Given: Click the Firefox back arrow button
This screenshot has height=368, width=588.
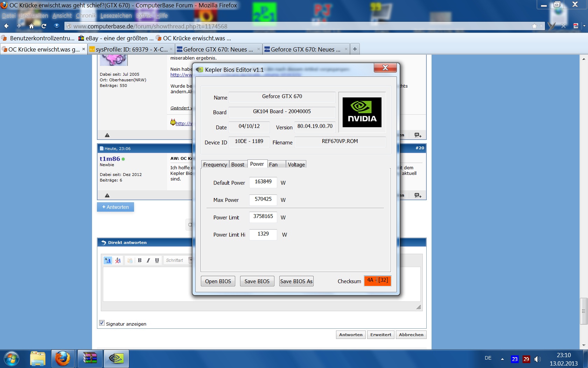Looking at the screenshot, I should (x=6, y=26).
